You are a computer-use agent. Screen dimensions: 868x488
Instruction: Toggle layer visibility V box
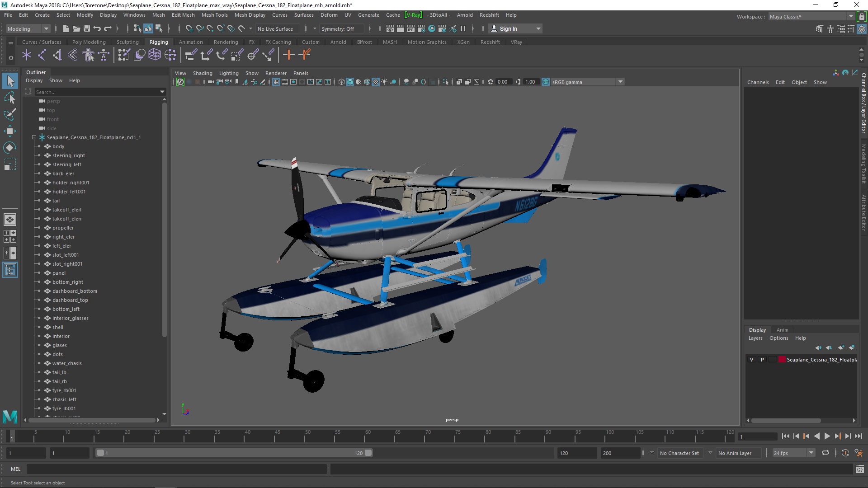click(x=752, y=360)
